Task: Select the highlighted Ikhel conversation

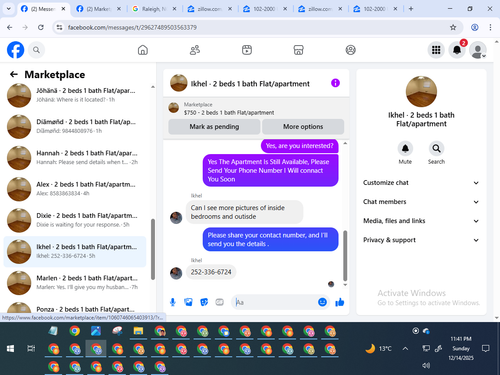Action: tap(75, 251)
